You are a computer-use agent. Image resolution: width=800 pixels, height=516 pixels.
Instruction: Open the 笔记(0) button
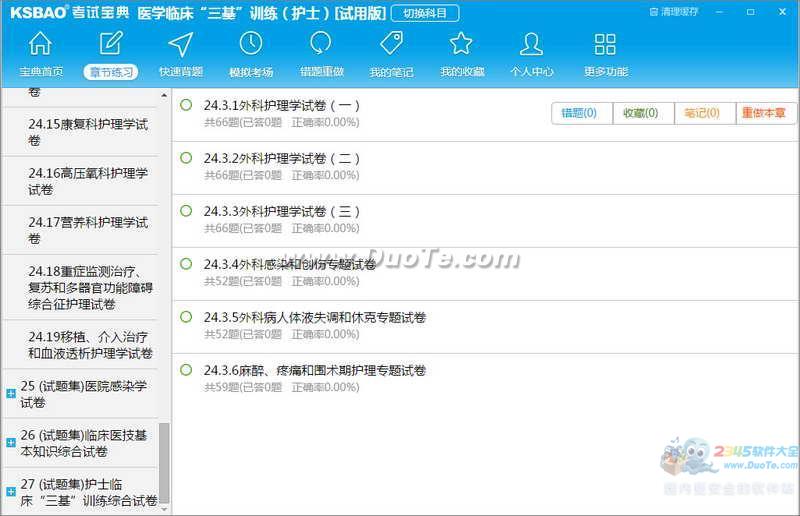pyautogui.click(x=704, y=113)
